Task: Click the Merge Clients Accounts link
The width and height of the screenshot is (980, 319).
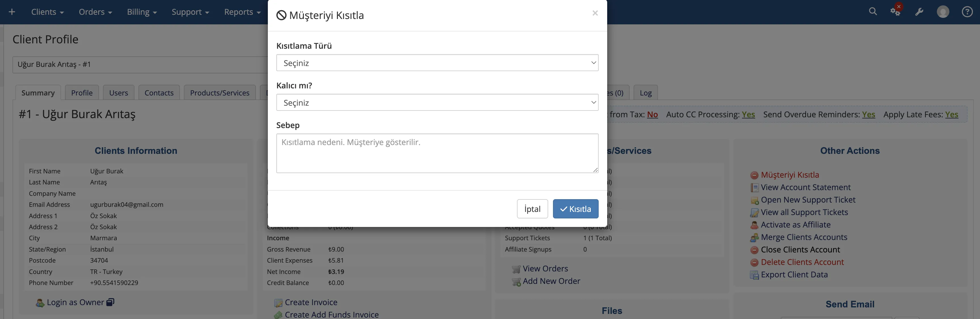Action: [804, 237]
